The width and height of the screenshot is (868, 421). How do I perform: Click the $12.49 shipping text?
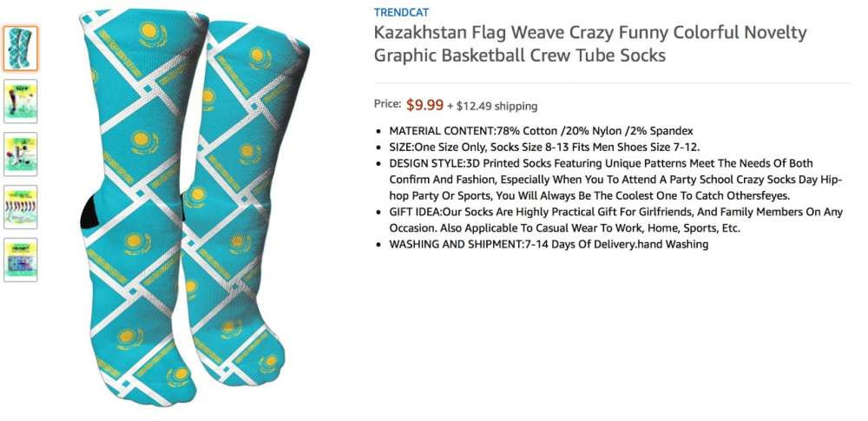coord(496,106)
